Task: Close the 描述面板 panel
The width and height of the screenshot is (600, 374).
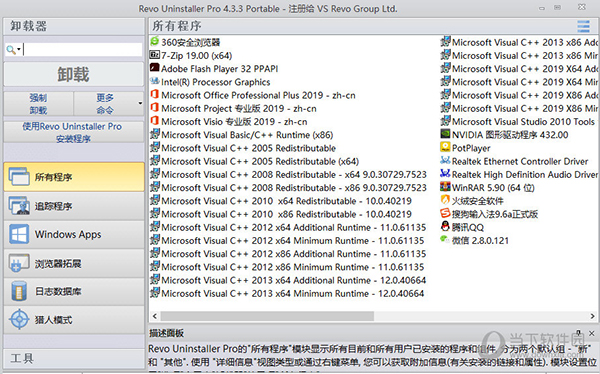Action: point(592,333)
